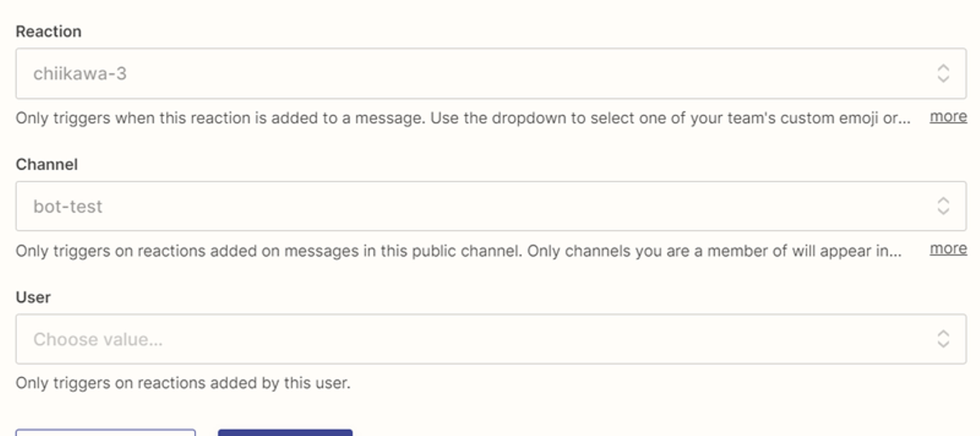Click the User field label
This screenshot has width=980, height=436.
pos(33,297)
